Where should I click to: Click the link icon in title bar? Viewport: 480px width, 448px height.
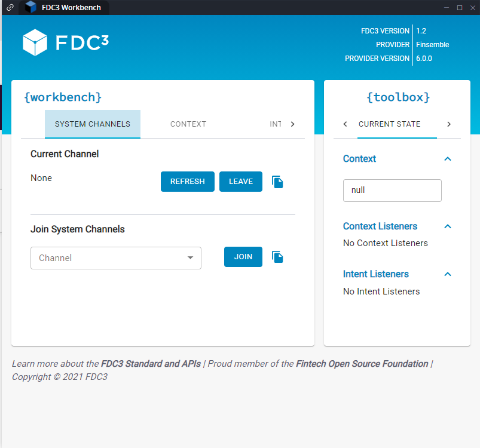click(10, 7)
